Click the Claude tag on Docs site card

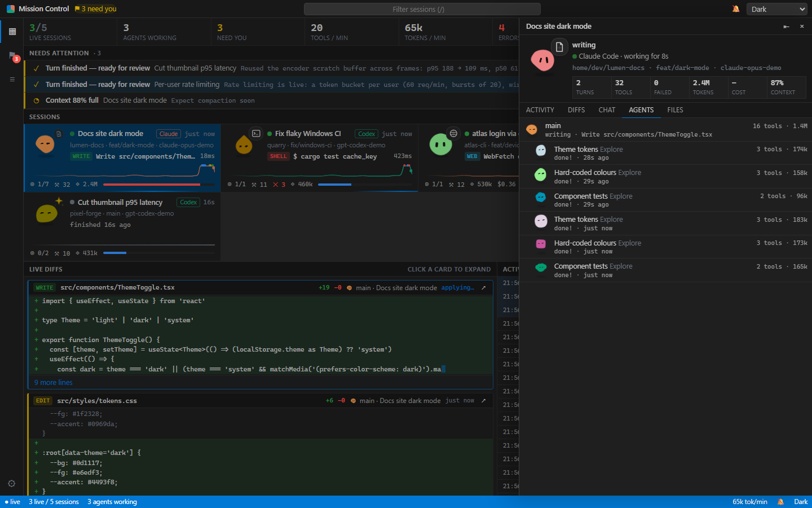pos(169,134)
